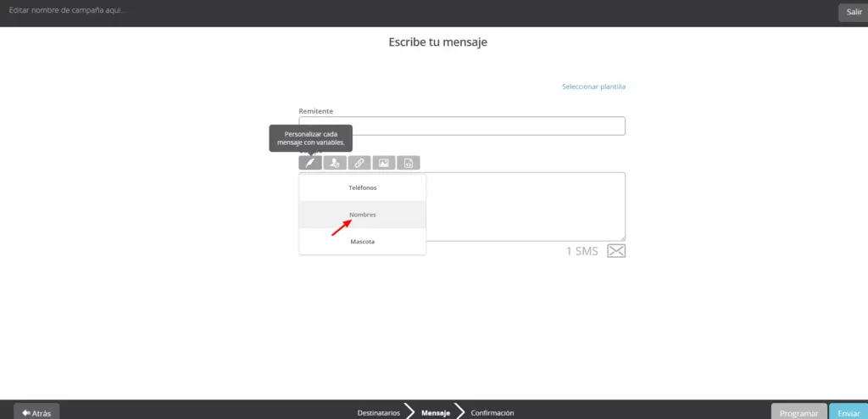The height and width of the screenshot is (419, 868).
Task: Hit the Enviar button
Action: (848, 412)
